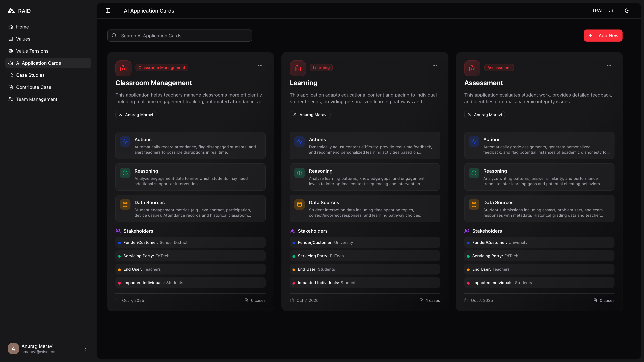Click the Add New button
The width and height of the screenshot is (644, 362).
[603, 36]
